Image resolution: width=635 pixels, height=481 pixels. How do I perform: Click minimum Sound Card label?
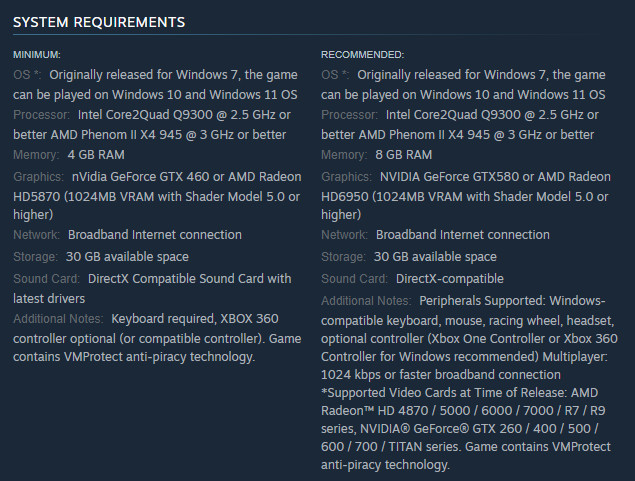(46, 279)
